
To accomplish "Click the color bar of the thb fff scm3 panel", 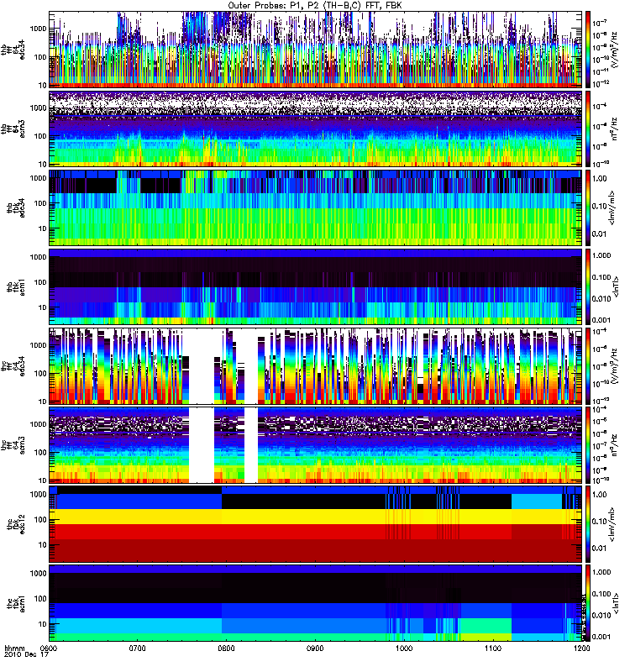I will pos(588,129).
